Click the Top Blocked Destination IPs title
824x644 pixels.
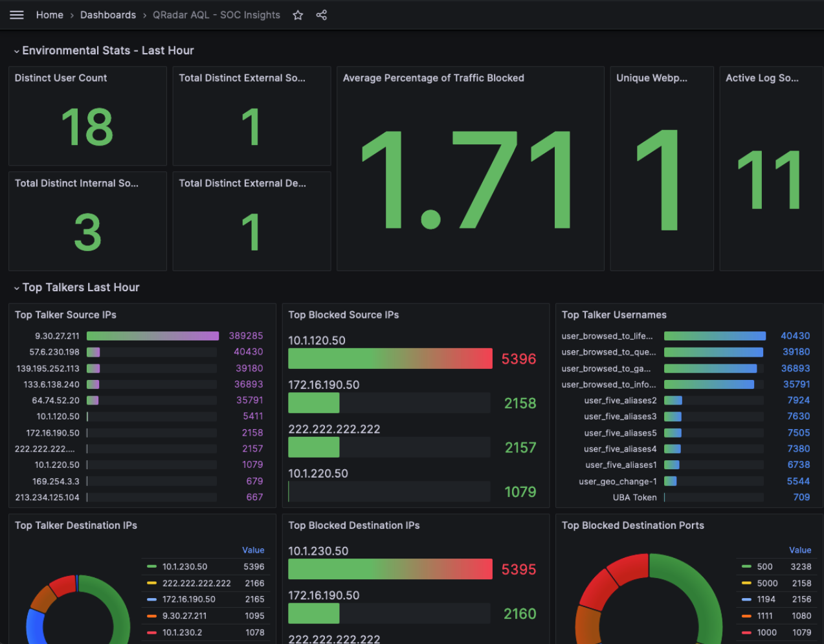point(354,526)
